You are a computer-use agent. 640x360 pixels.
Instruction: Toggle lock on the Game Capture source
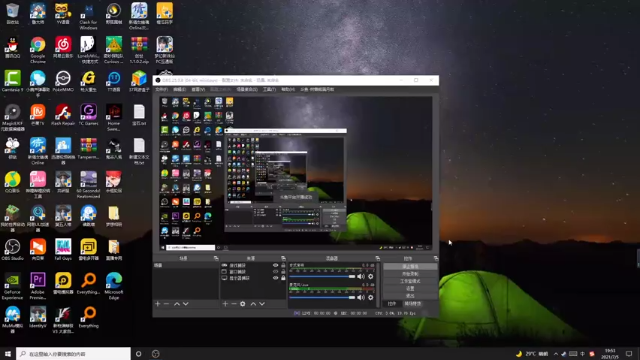coord(283,265)
